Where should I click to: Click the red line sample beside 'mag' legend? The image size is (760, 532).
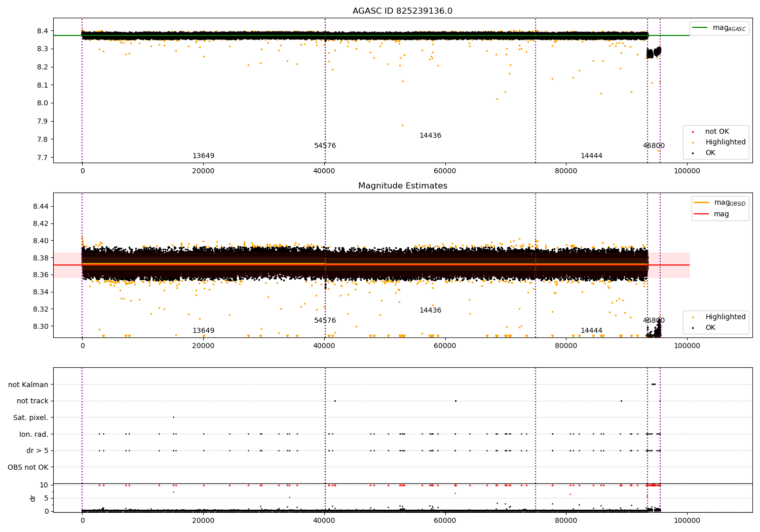[x=701, y=214]
